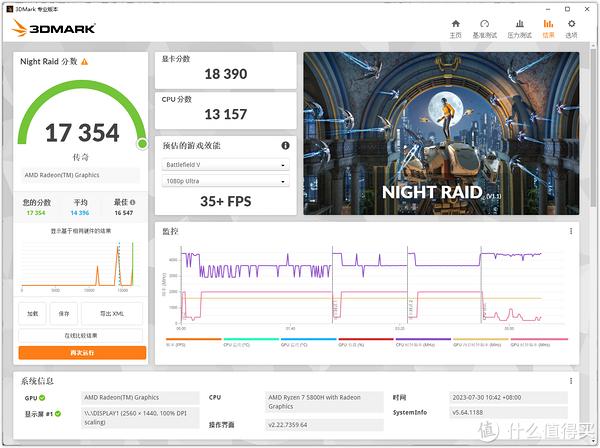This screenshot has height=448, width=600.
Task: Click the red GPU load legend swatch
Action: (x=366, y=339)
